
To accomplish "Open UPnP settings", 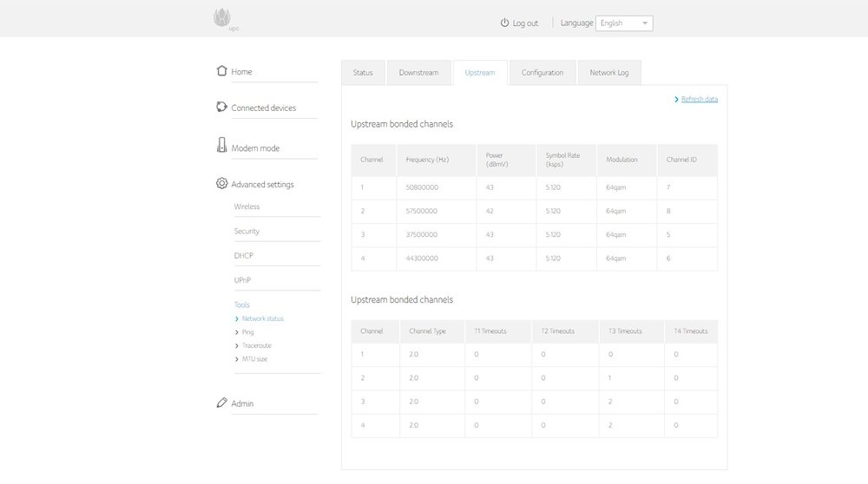I will [x=242, y=280].
